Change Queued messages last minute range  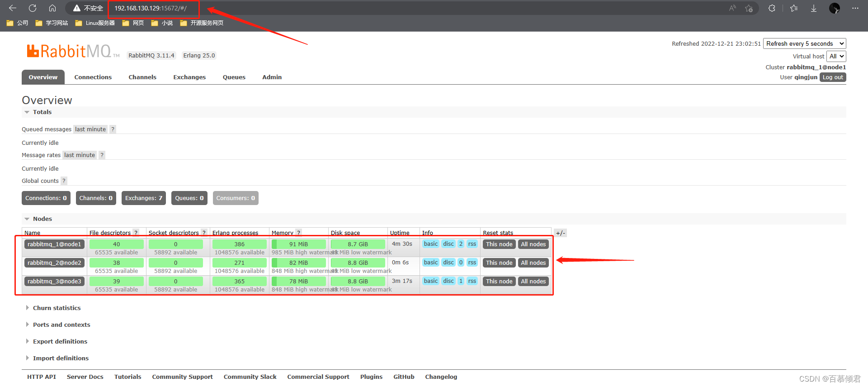point(90,129)
